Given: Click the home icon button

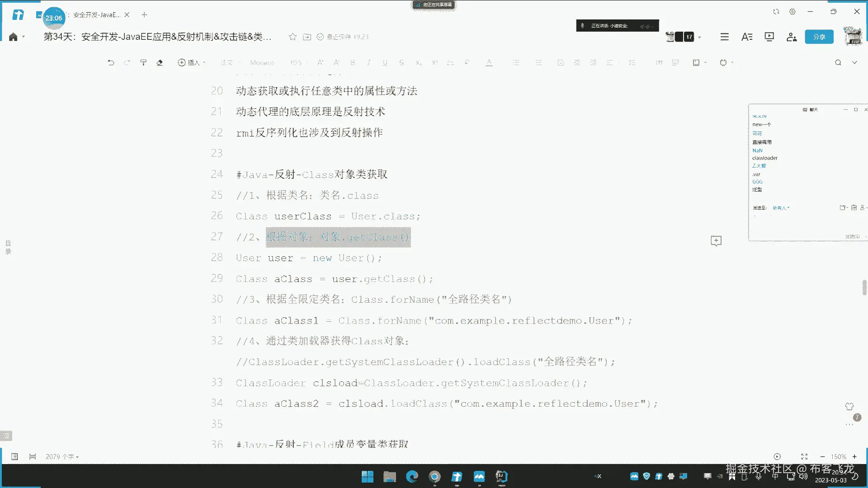Looking at the screenshot, I should 13,37.
